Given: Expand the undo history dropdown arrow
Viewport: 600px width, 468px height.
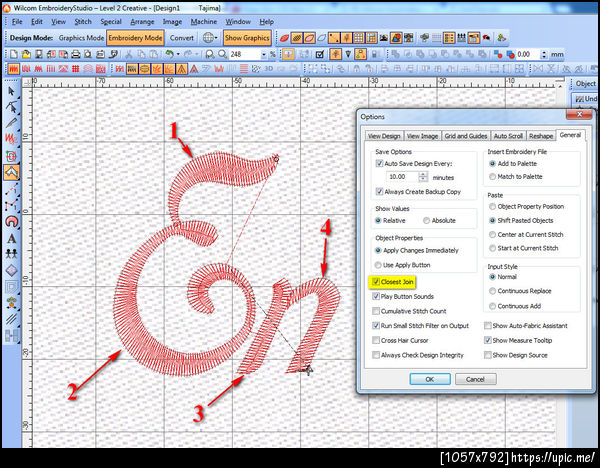Looking at the screenshot, I should tap(178, 55).
